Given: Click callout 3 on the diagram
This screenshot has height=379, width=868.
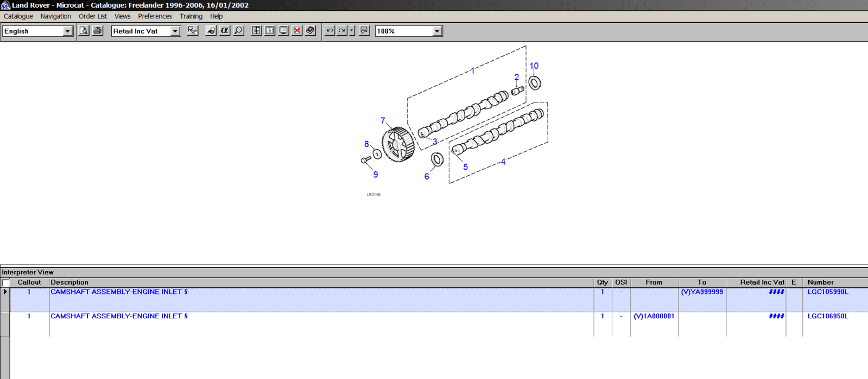Looking at the screenshot, I should point(435,142).
